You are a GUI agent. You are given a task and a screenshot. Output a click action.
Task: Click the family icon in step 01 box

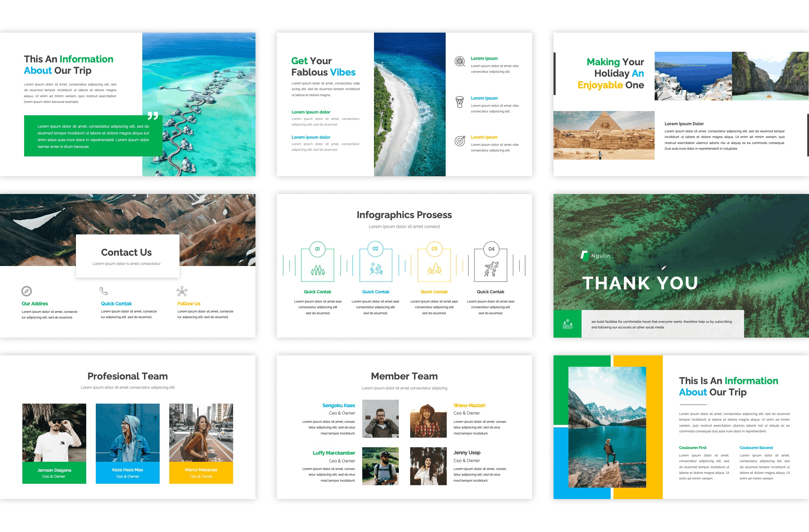tap(318, 270)
